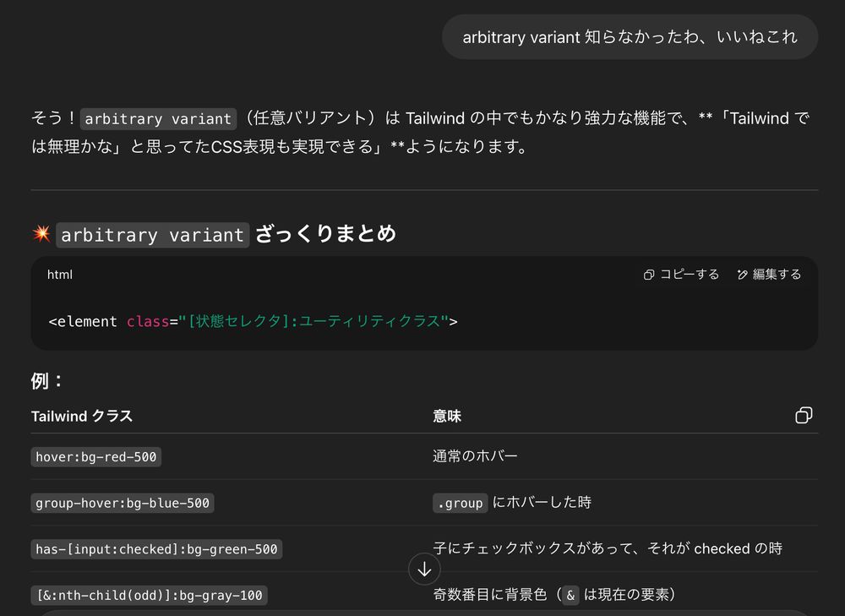Click the ざっくりまとめ heading text
This screenshot has height=616, width=845.
click(325, 234)
